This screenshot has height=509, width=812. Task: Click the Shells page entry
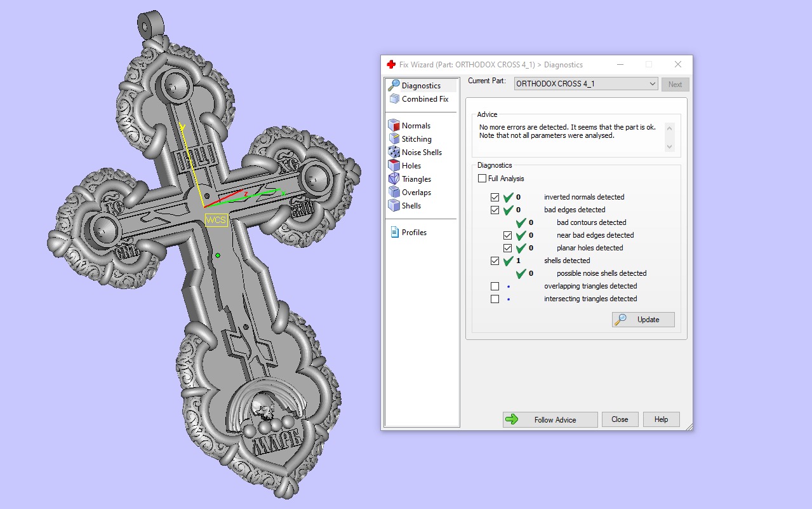(411, 206)
